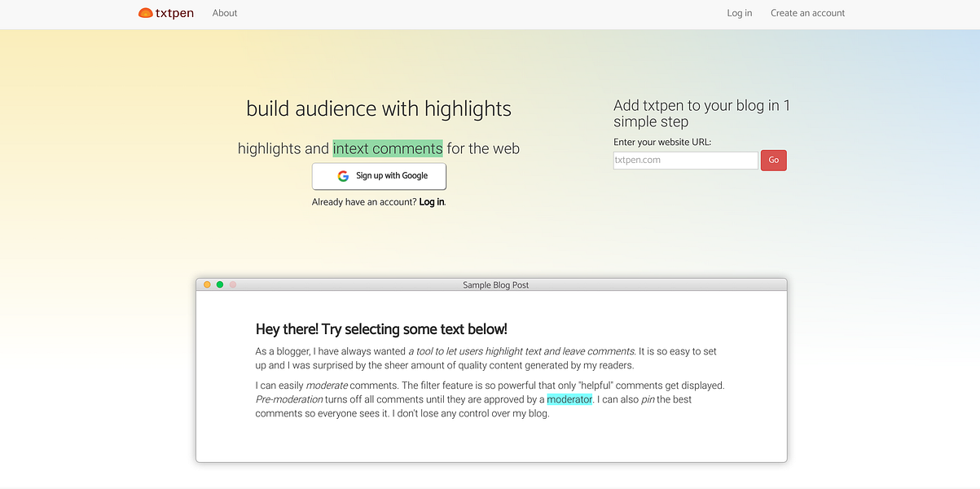Open Create an account link
Image resolution: width=980 pixels, height=489 pixels.
tap(807, 13)
